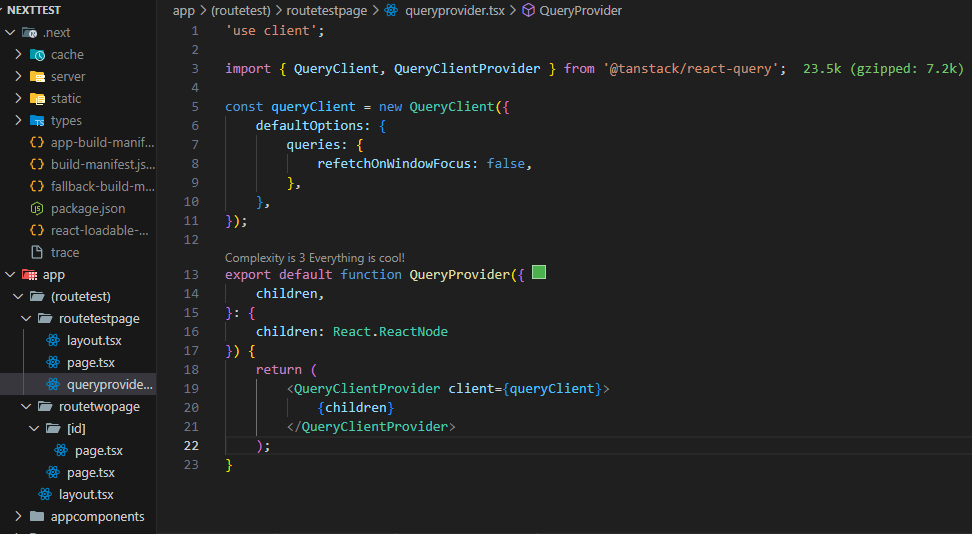Click the routetwopage open folder icon

point(45,406)
